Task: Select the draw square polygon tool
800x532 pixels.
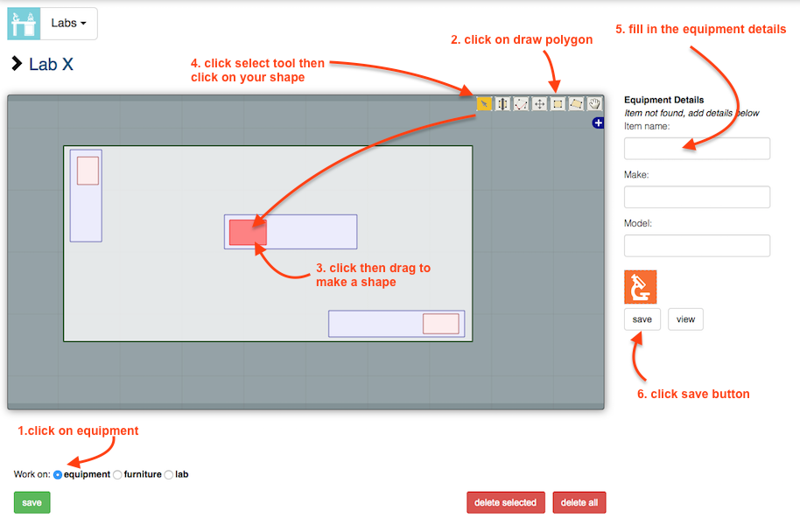Action: 558,103
